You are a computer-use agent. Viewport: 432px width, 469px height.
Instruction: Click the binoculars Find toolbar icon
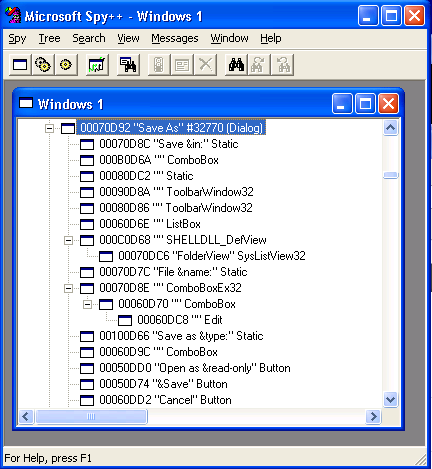(236, 64)
